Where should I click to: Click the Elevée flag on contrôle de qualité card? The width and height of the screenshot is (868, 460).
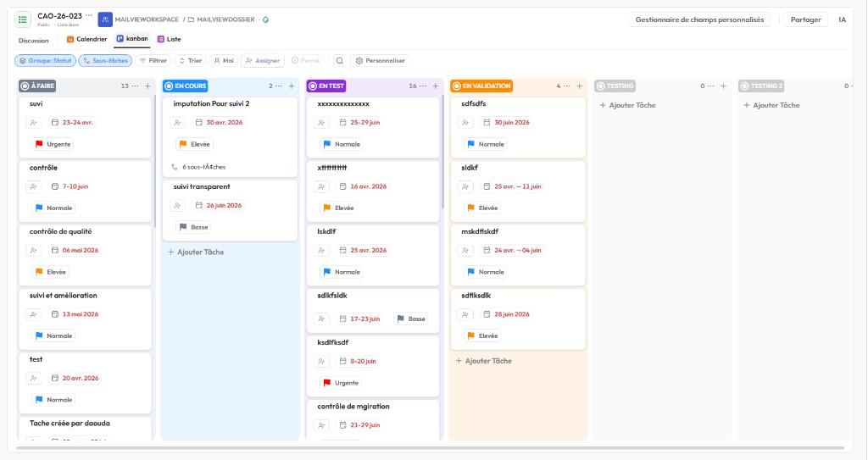pos(50,272)
